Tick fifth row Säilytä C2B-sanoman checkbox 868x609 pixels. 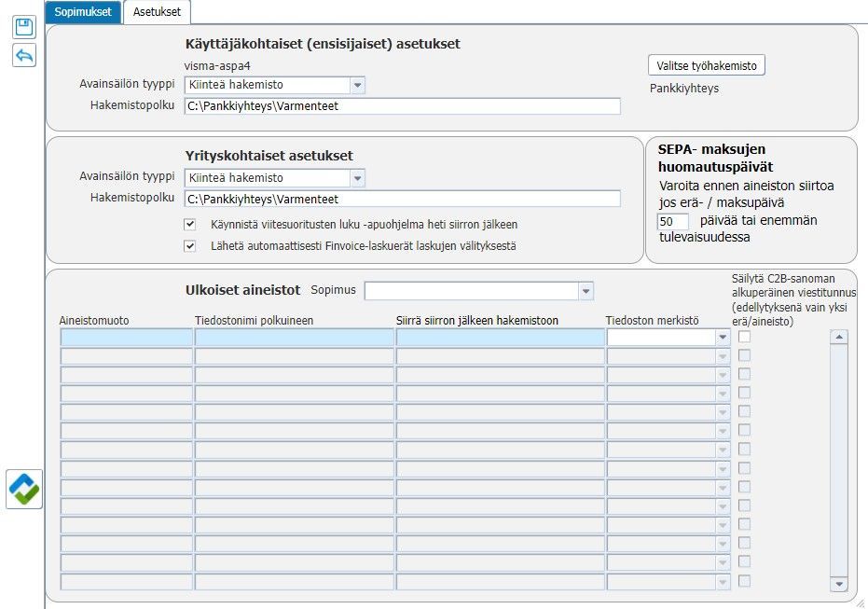[x=745, y=412]
